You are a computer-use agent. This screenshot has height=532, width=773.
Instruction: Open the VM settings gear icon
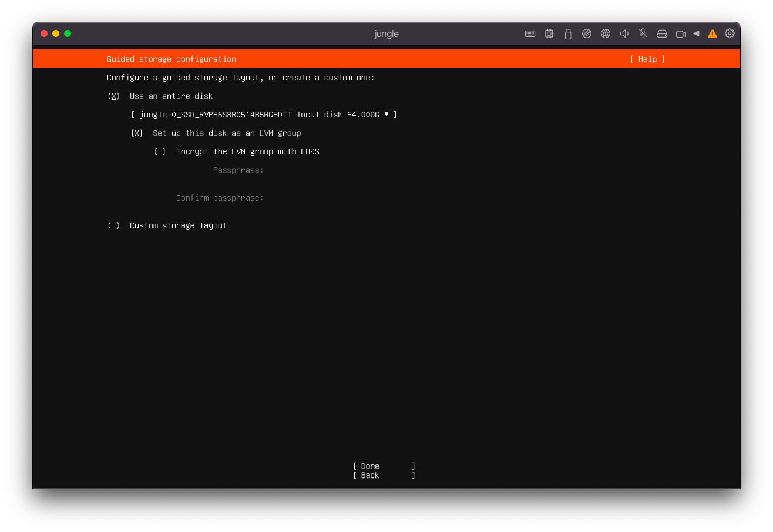pos(730,33)
